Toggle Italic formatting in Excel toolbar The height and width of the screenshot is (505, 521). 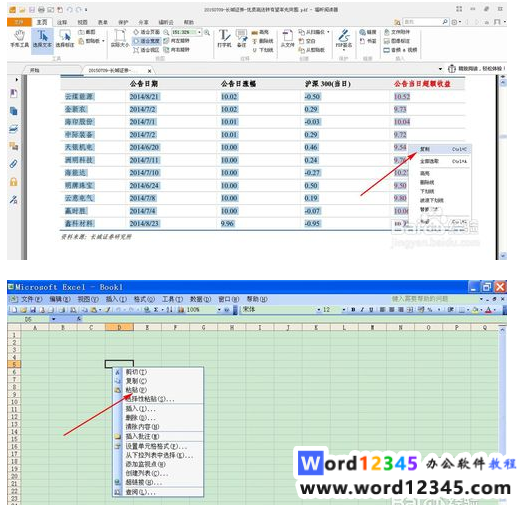click(x=362, y=310)
